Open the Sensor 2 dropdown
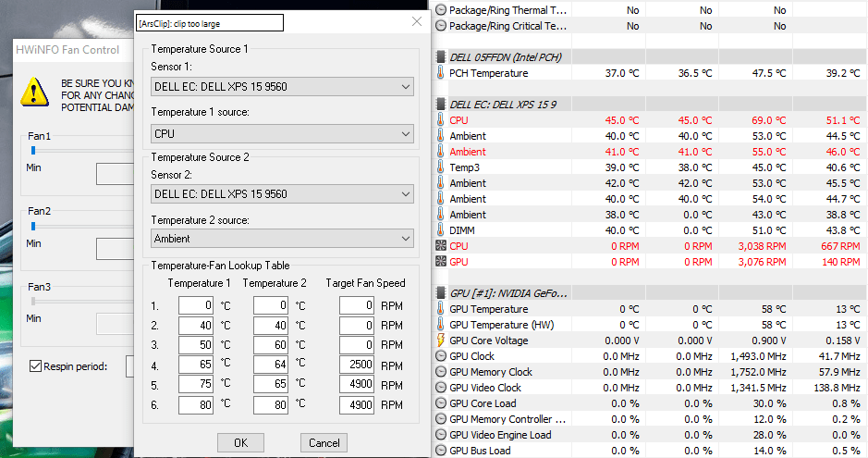Image resolution: width=868 pixels, height=458 pixels. pyautogui.click(x=282, y=193)
